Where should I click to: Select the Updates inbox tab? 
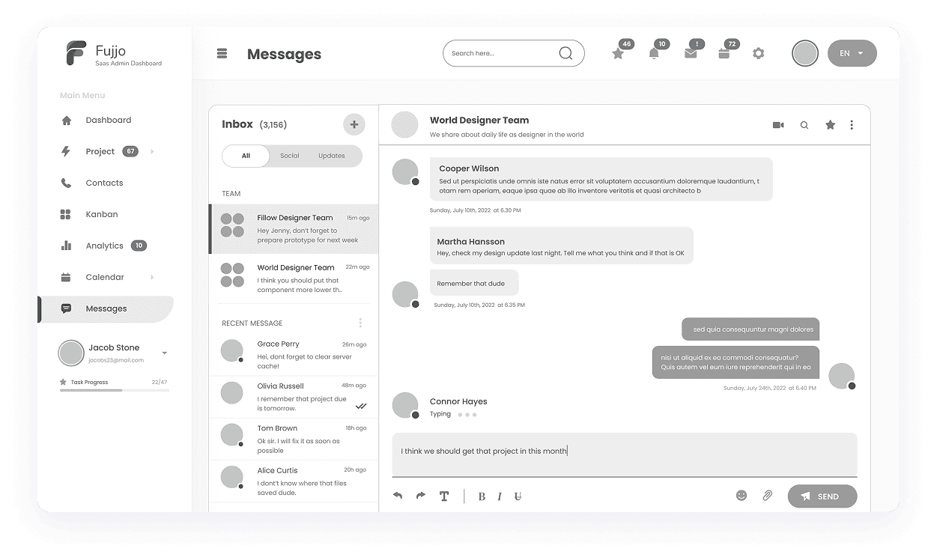331,156
